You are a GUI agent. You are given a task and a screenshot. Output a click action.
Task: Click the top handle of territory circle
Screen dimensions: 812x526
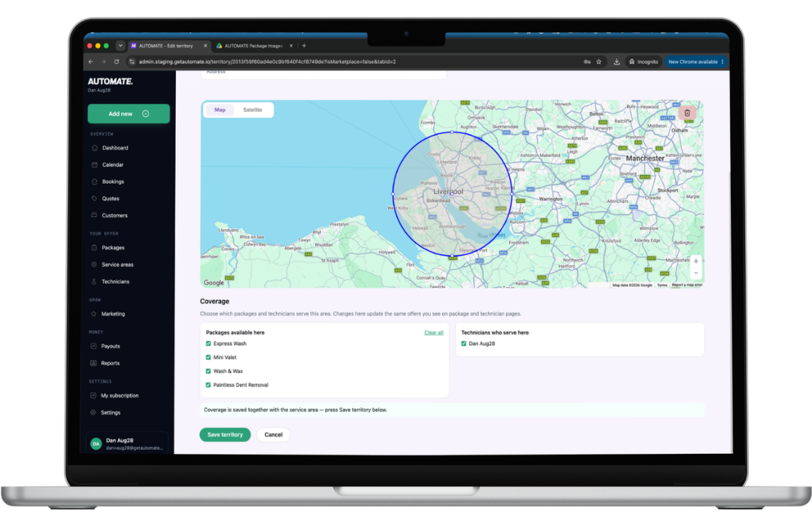452,132
